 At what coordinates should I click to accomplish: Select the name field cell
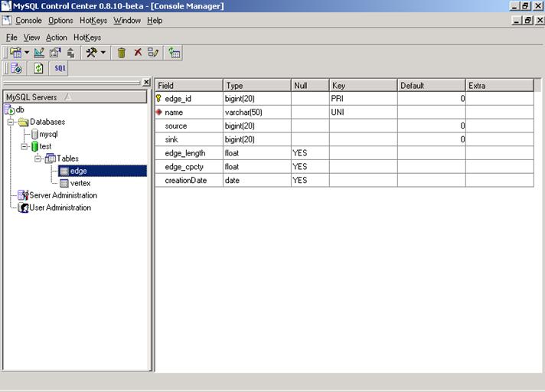(x=189, y=113)
